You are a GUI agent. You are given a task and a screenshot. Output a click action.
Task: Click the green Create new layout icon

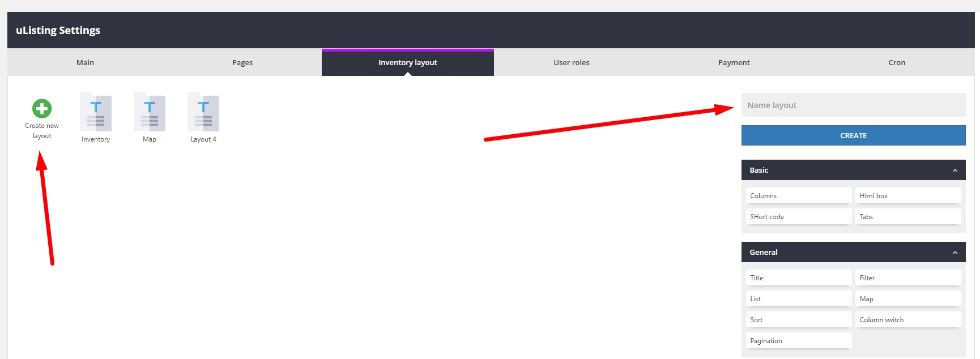click(x=42, y=108)
